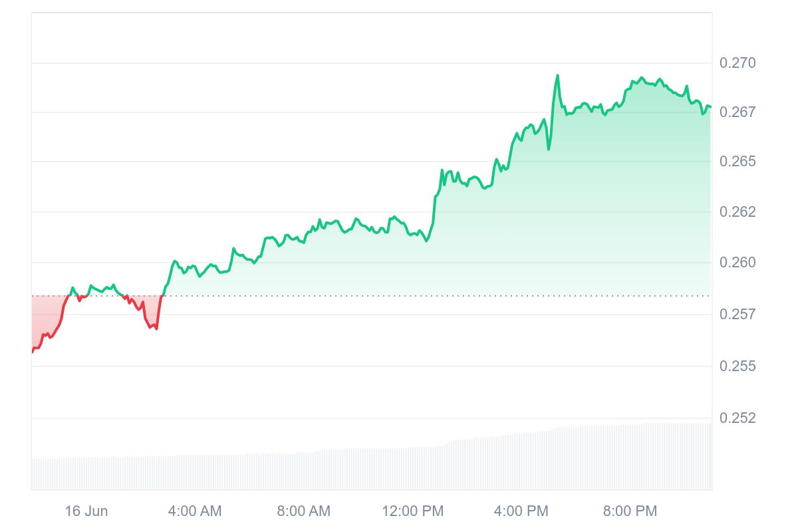The image size is (798, 532).
Task: Click the 0.260 price axis label
Action: coord(737,263)
